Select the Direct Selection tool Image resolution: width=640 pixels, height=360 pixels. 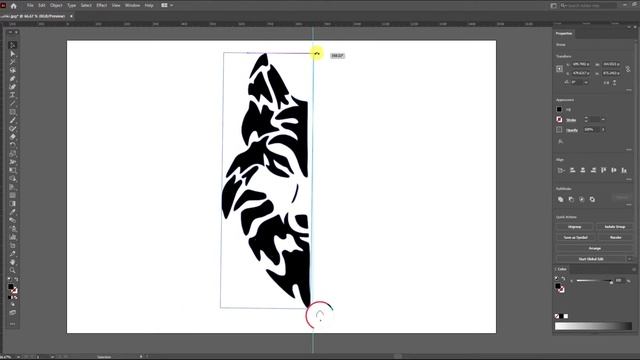point(13,53)
